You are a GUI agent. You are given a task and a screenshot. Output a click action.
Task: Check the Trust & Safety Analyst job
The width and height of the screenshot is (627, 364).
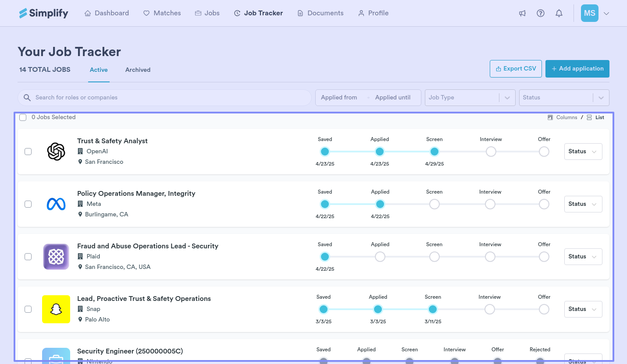(x=28, y=152)
